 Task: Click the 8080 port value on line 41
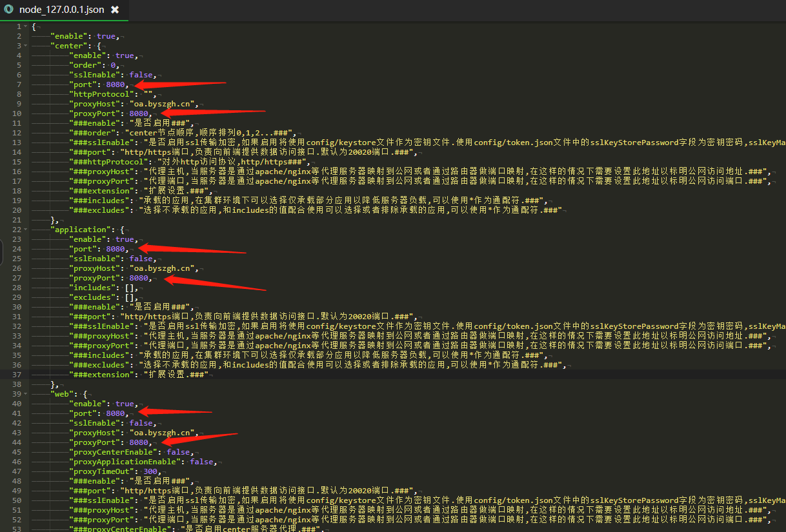pyautogui.click(x=116, y=413)
